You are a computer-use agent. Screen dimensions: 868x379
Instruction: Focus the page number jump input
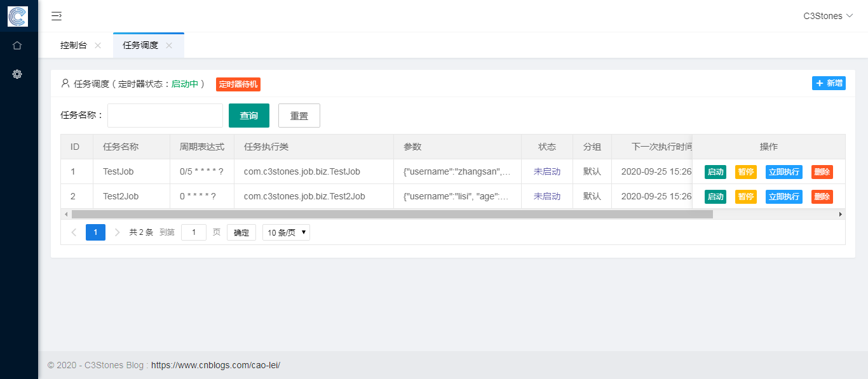(x=194, y=232)
